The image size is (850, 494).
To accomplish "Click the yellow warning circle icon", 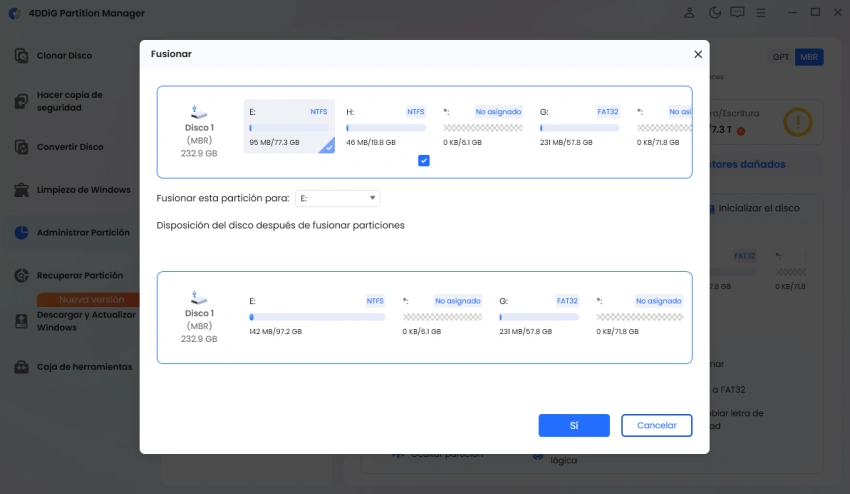I will pyautogui.click(x=797, y=122).
